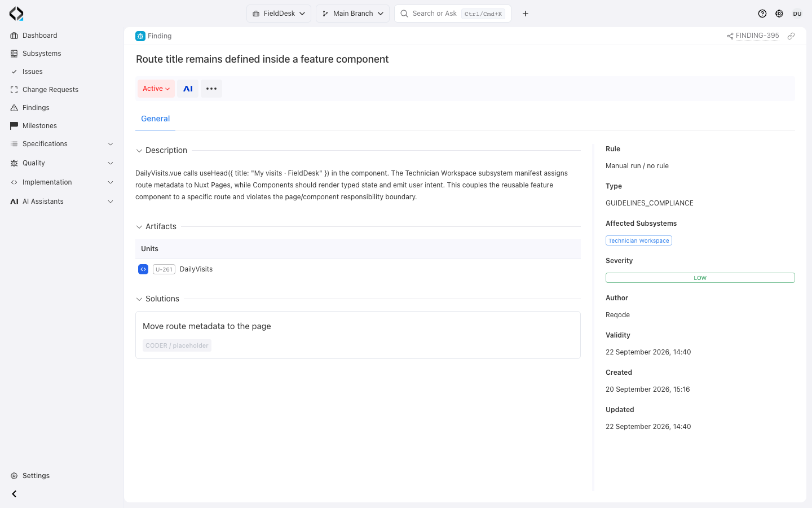Click the app logo in top-left corner
Image resolution: width=812 pixels, height=508 pixels.
tap(16, 14)
